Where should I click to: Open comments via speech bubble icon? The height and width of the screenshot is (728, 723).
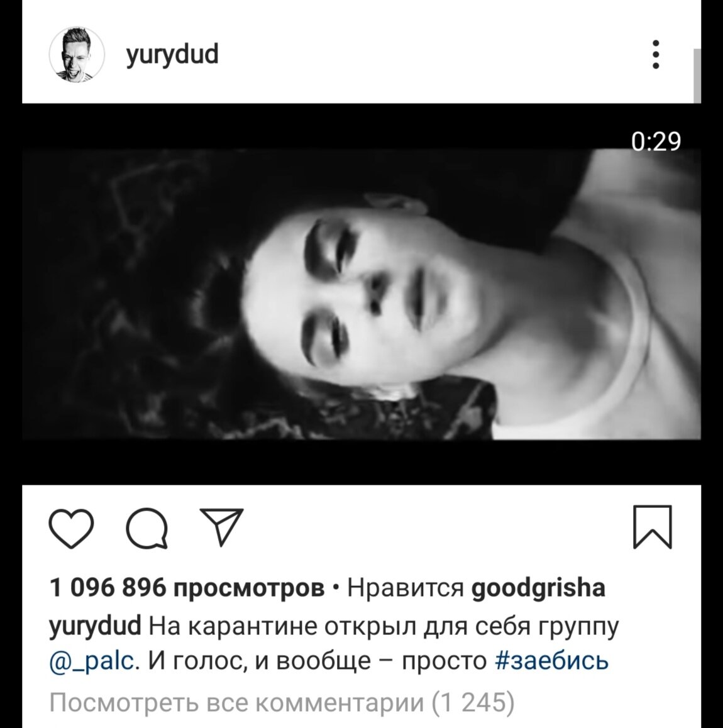click(x=147, y=528)
